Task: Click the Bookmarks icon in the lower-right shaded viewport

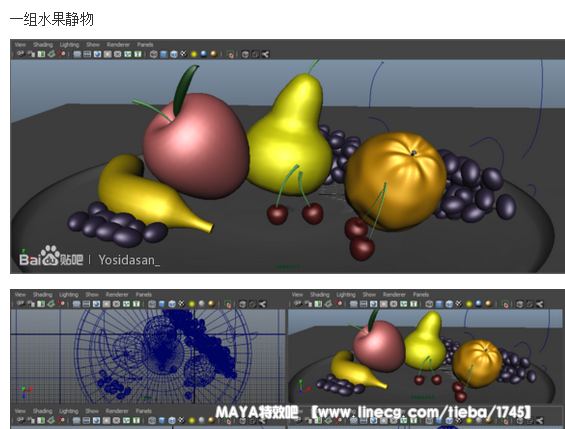Action: tap(318, 304)
